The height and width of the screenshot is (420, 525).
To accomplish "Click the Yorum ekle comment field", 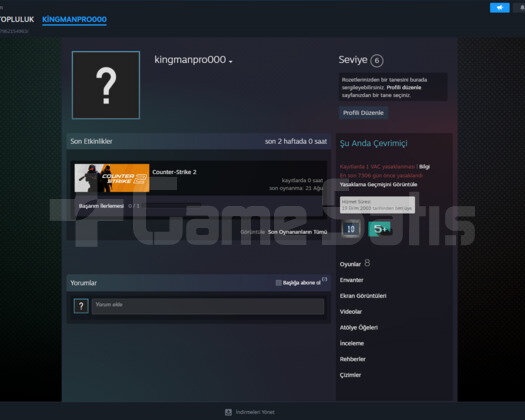I will point(208,306).
